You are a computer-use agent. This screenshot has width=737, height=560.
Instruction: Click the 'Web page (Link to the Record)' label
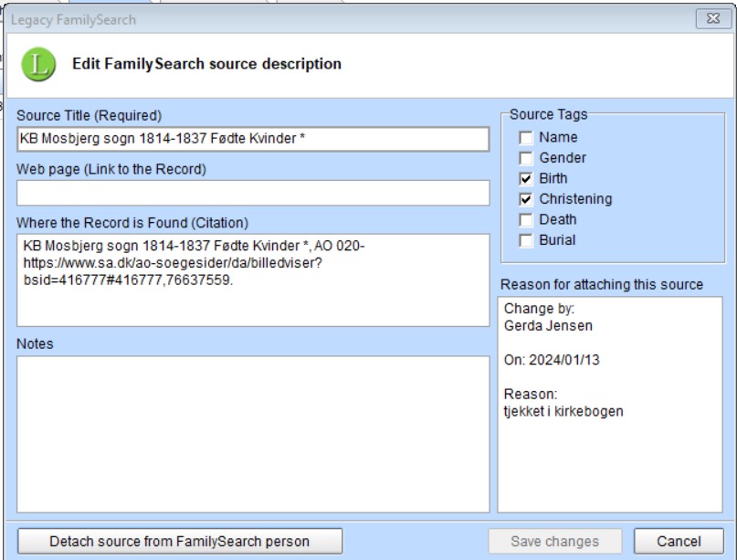[x=111, y=169]
